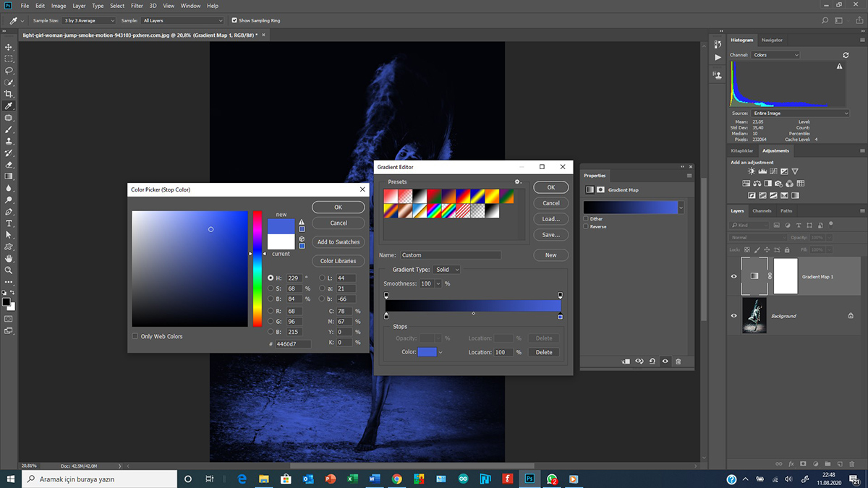Enable the Only Web Colors checkbox
868x488 pixels.
(135, 336)
